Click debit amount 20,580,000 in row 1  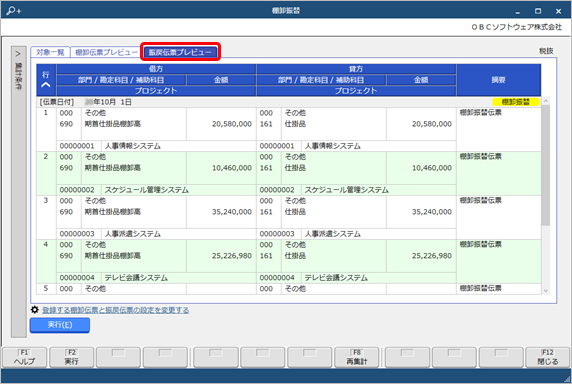(x=232, y=124)
